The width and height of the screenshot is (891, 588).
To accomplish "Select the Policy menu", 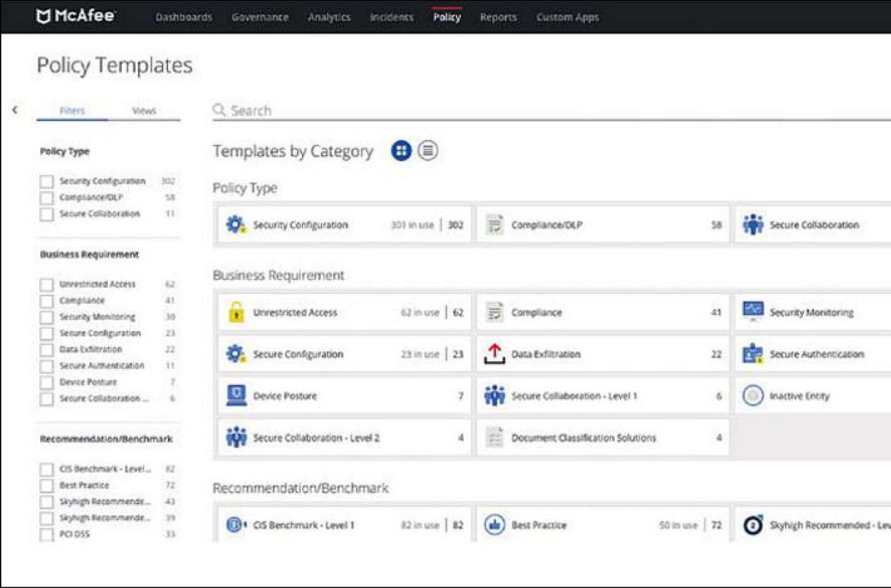I will pos(447,17).
